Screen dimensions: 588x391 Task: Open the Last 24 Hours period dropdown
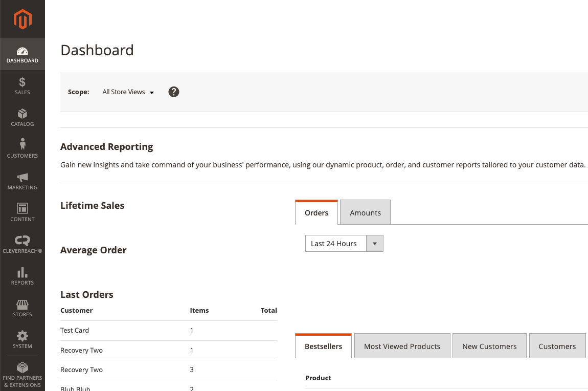pos(344,244)
